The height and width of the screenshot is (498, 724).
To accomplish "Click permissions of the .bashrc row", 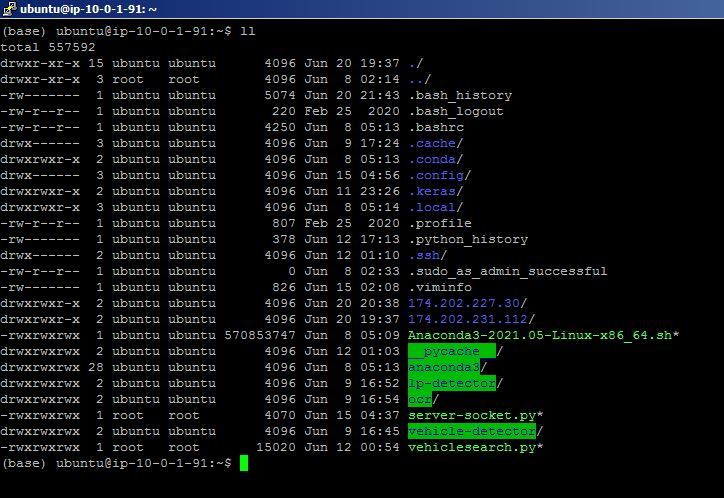I will coord(40,127).
